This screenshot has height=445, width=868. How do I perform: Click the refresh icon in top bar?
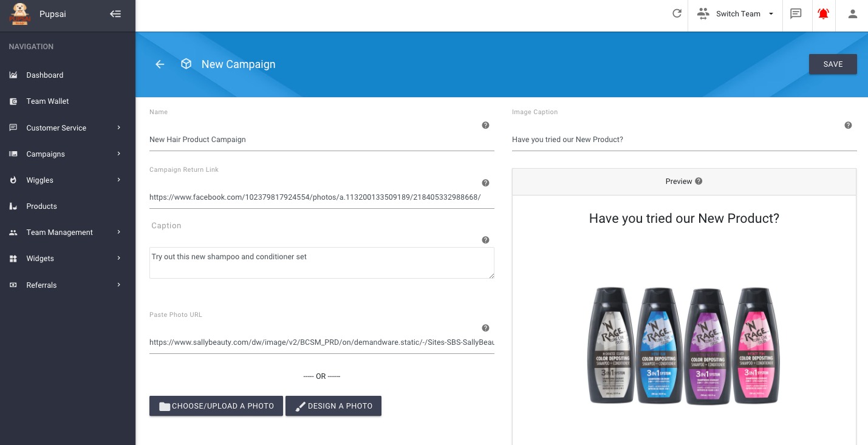click(x=677, y=13)
